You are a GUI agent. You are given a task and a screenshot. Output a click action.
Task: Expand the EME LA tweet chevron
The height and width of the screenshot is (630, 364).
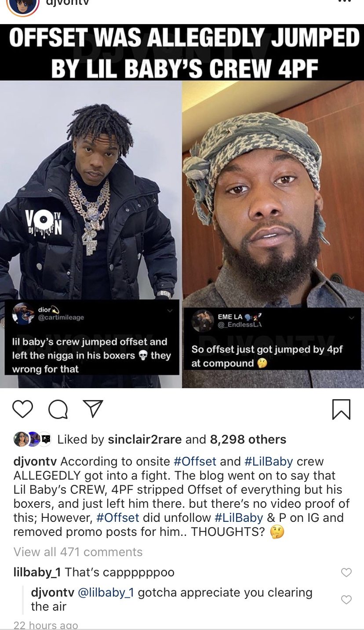[x=351, y=318]
